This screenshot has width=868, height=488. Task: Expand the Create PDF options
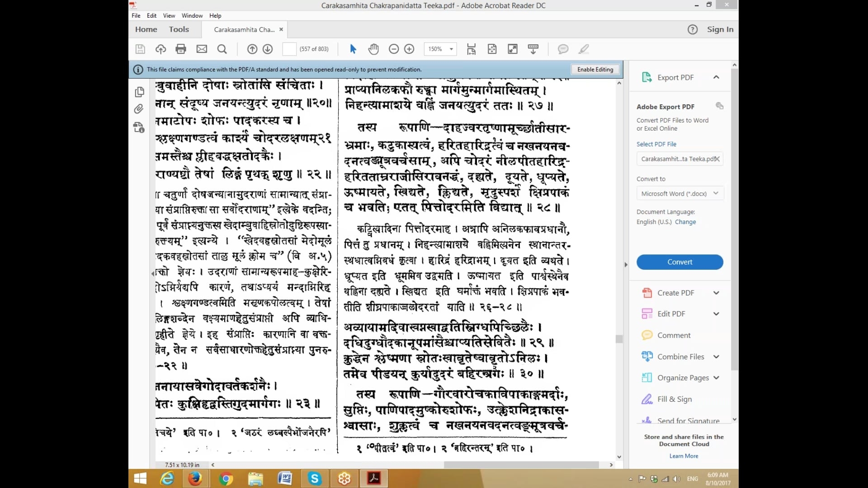coord(716,293)
